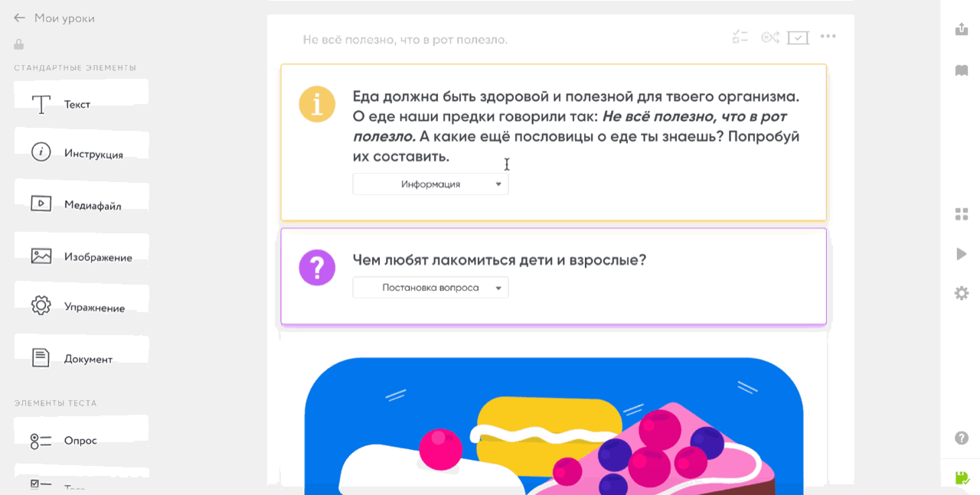Click the share/export icon in right sidebar

(x=962, y=29)
